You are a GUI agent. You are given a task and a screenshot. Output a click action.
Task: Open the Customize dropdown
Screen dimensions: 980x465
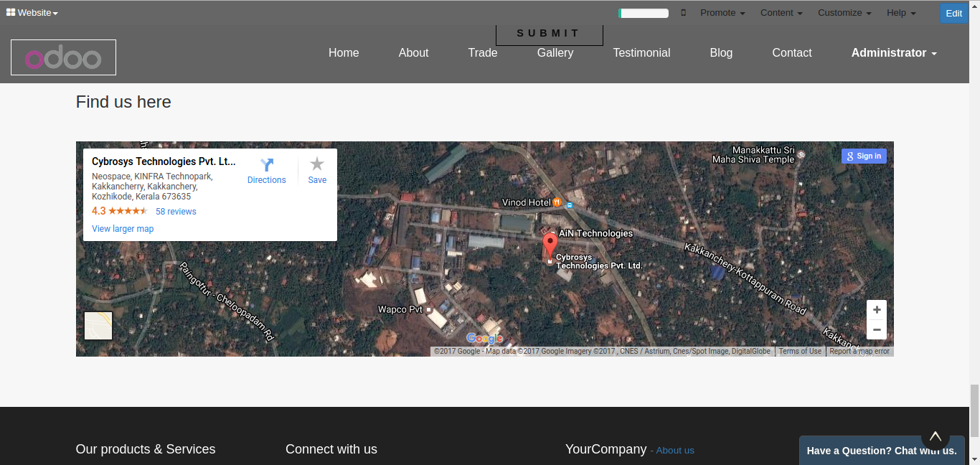coord(844,13)
